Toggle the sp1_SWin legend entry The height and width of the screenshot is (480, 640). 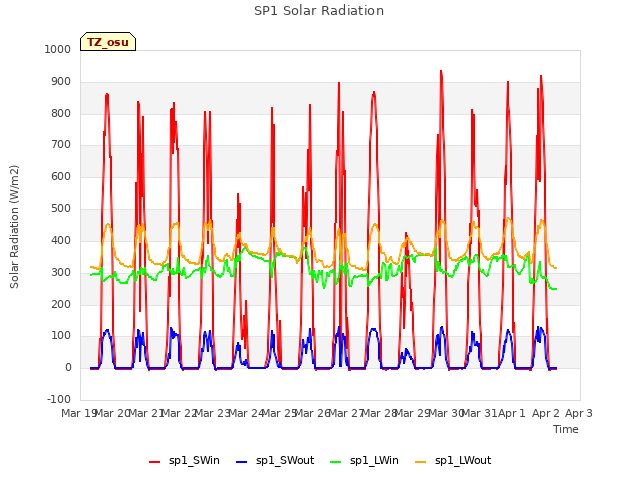(x=184, y=461)
